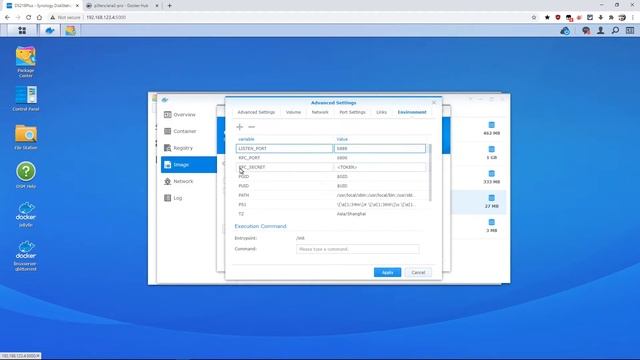Select the PUID variable row
This screenshot has width=640, height=360.
pyautogui.click(x=331, y=186)
